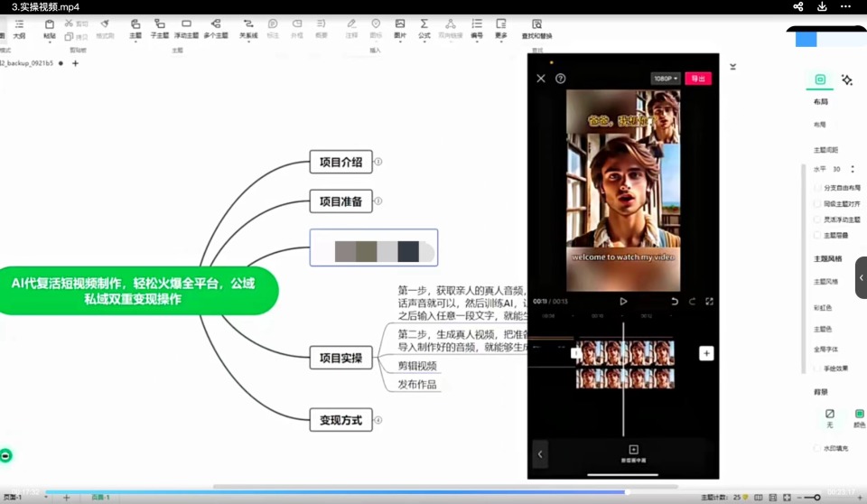Expand the 更多 (more) toolbar dropdown
The height and width of the screenshot is (504, 867).
501,28
